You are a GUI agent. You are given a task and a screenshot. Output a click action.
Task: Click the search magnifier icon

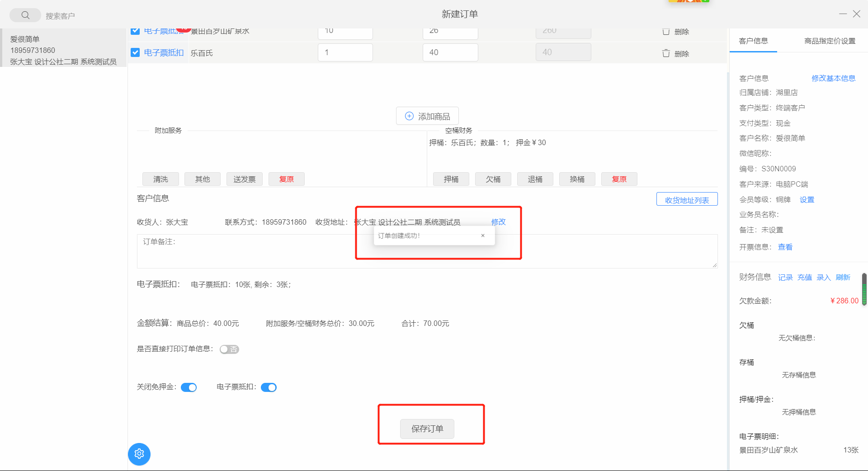coord(25,15)
